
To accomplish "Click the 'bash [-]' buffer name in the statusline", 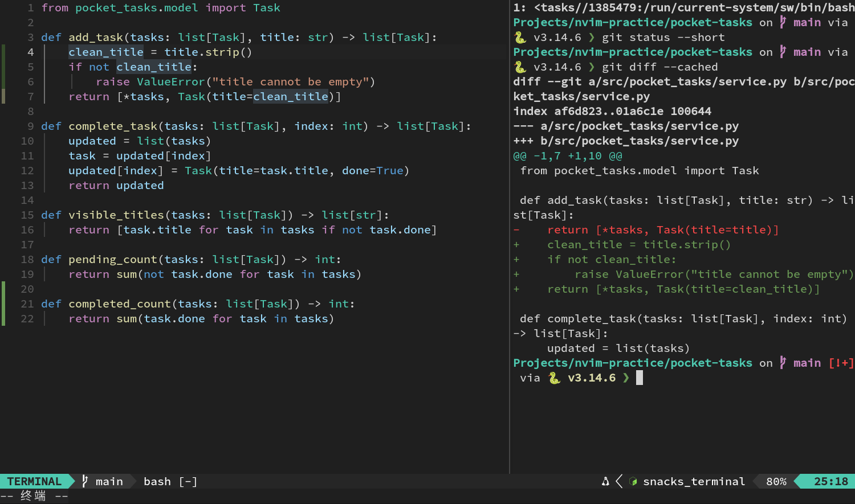I will 170,482.
